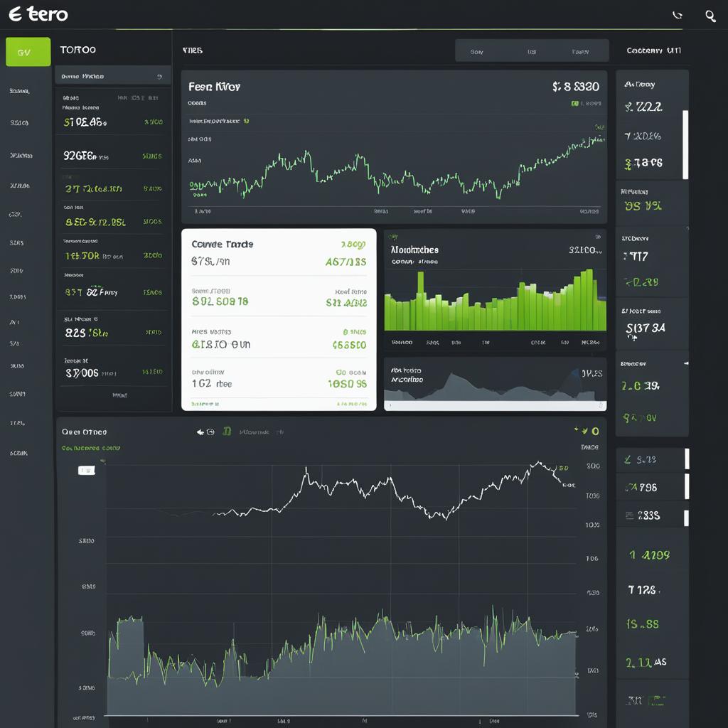Click the 7 117 value in right panel
The height and width of the screenshot is (728, 728).
(636, 256)
